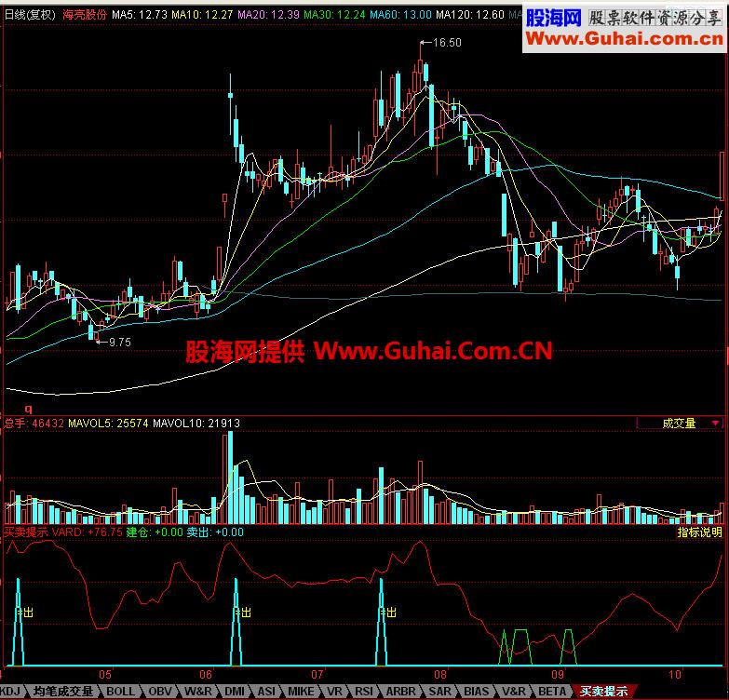Image resolution: width=729 pixels, height=700 pixels.
Task: Select the SAR indicator tab
Action: [439, 692]
